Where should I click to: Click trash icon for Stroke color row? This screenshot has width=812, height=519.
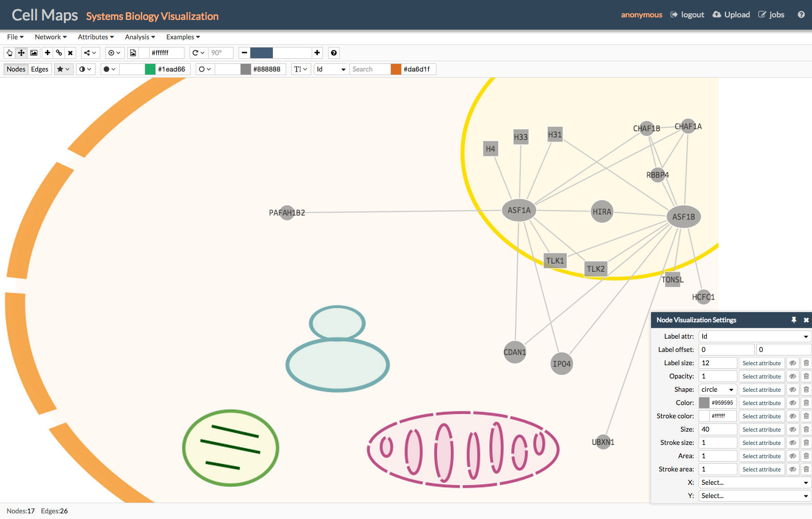(x=806, y=416)
